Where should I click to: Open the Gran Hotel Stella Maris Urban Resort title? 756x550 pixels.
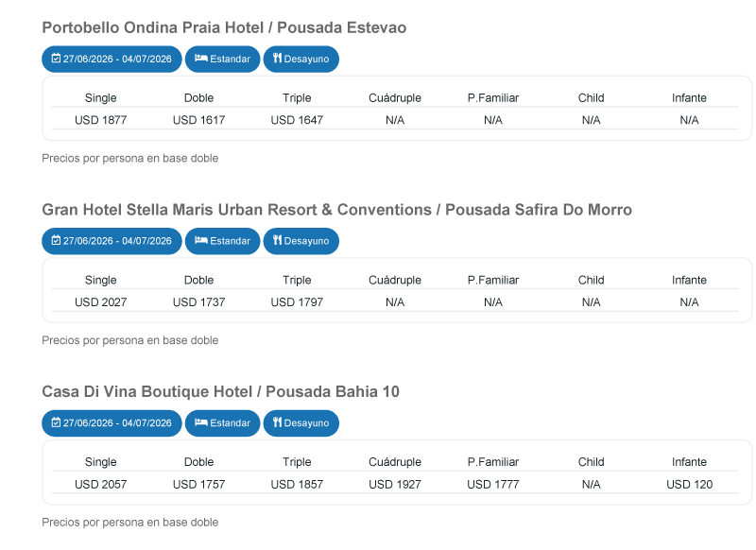[x=336, y=210]
